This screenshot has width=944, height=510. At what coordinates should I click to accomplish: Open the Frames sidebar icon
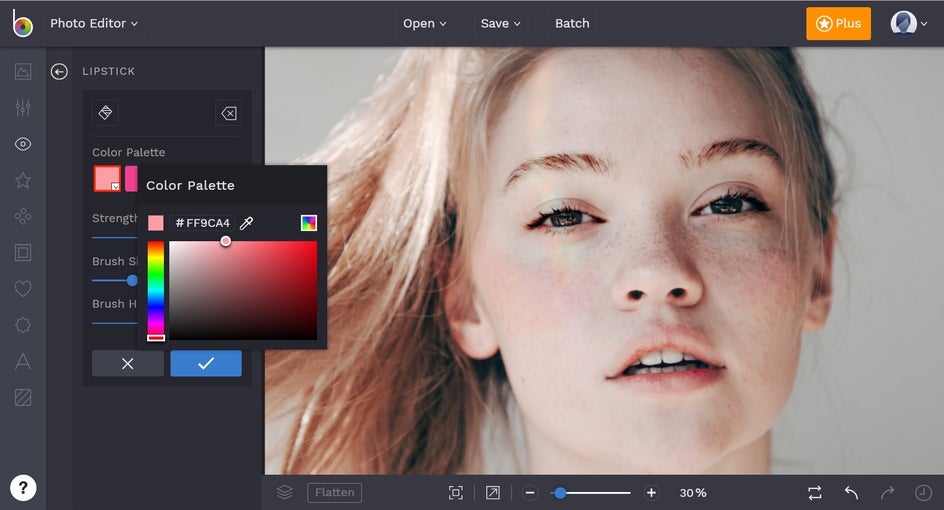(23, 252)
